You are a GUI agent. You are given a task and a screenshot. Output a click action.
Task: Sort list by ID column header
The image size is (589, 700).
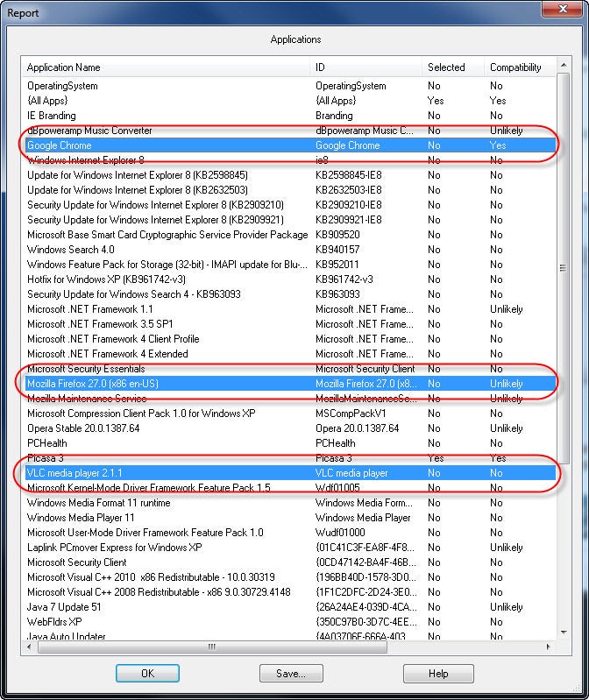coord(365,67)
